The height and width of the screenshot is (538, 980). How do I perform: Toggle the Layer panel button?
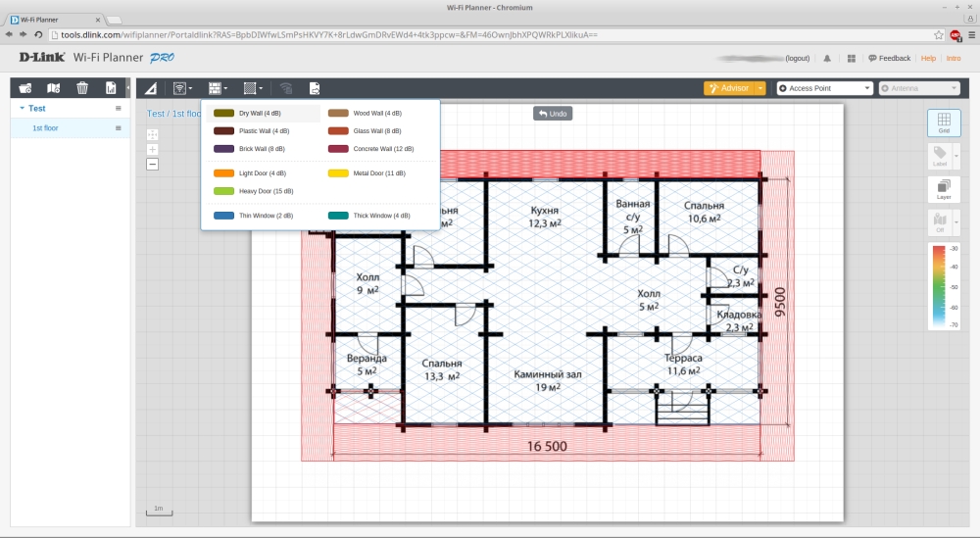(x=944, y=190)
